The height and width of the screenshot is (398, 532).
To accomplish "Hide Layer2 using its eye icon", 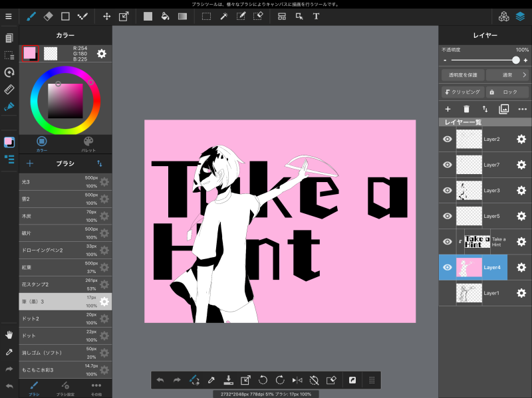I will [x=448, y=140].
